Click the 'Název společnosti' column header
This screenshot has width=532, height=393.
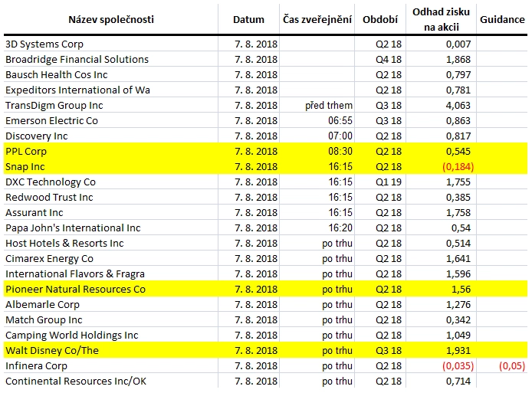tap(111, 20)
